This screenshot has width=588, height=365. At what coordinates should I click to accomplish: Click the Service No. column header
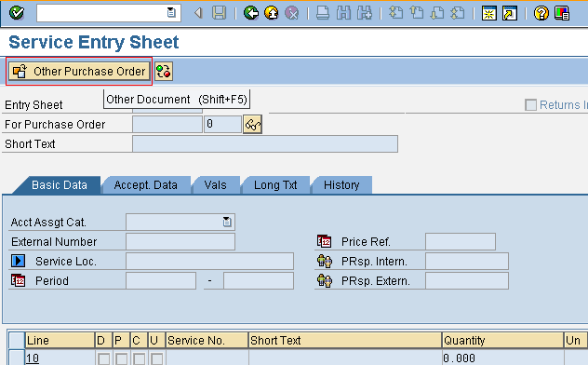[207, 340]
